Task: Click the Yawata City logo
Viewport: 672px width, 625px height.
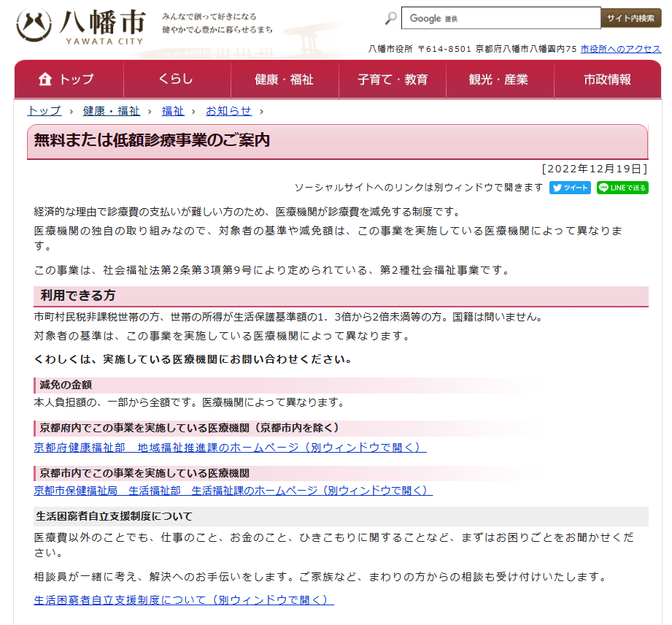Action: 81,26
